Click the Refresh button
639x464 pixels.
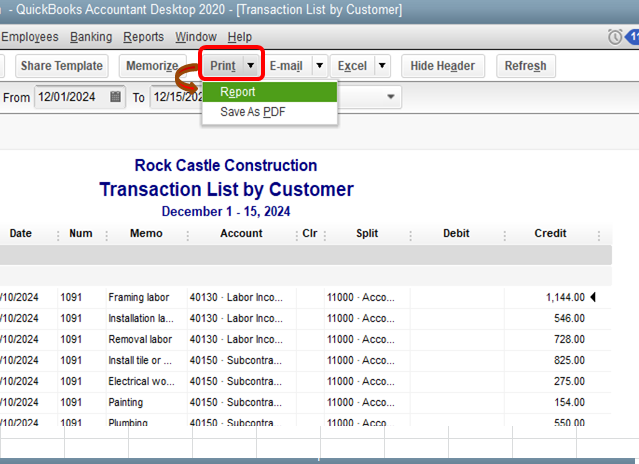(526, 66)
